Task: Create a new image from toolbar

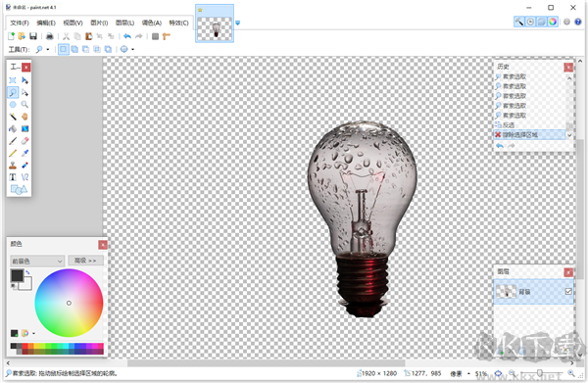Action: tap(11, 36)
